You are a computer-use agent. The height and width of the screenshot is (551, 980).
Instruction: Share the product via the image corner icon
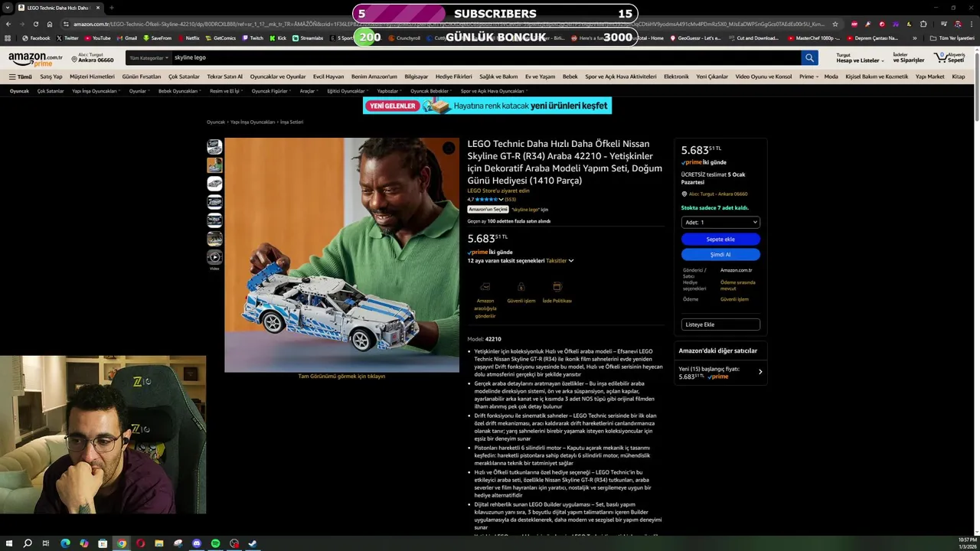coord(449,148)
